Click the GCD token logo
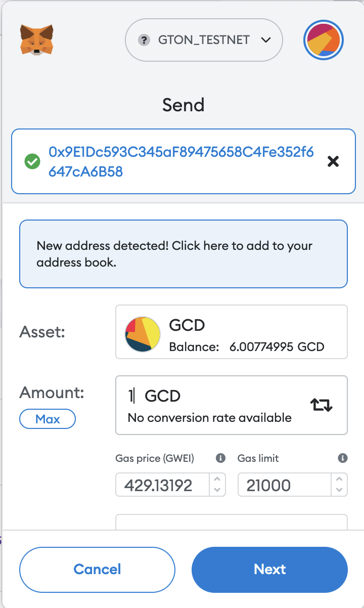This screenshot has height=608, width=364. coord(142,334)
